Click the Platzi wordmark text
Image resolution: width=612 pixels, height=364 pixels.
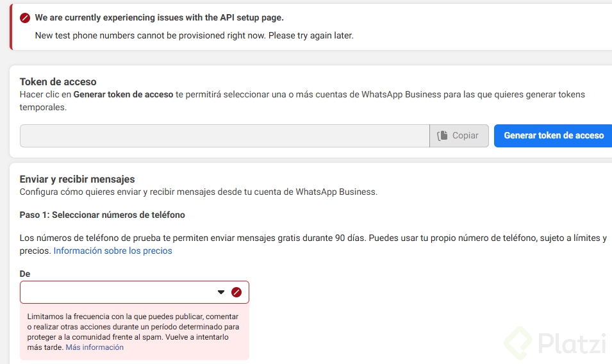click(571, 344)
